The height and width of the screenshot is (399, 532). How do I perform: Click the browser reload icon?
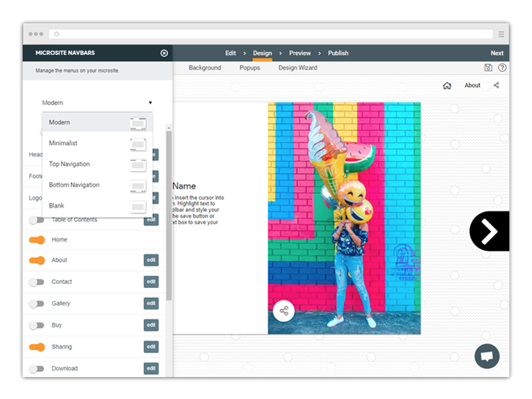[x=57, y=34]
